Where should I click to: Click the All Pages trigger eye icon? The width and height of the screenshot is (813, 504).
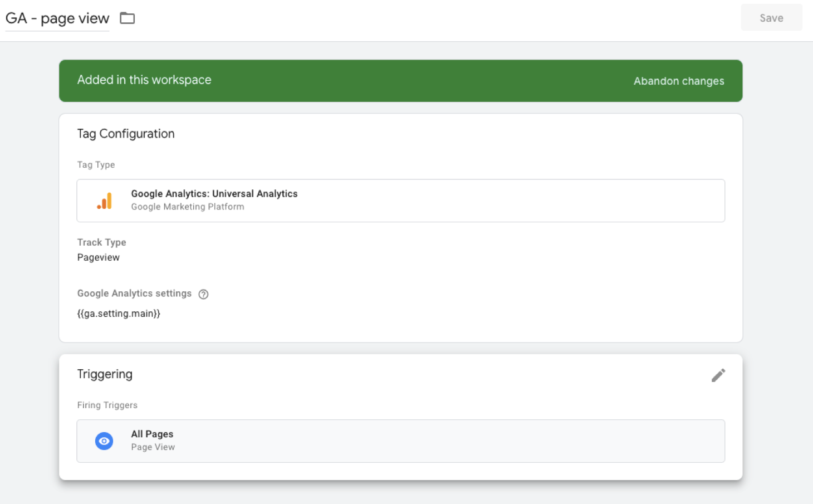point(104,441)
